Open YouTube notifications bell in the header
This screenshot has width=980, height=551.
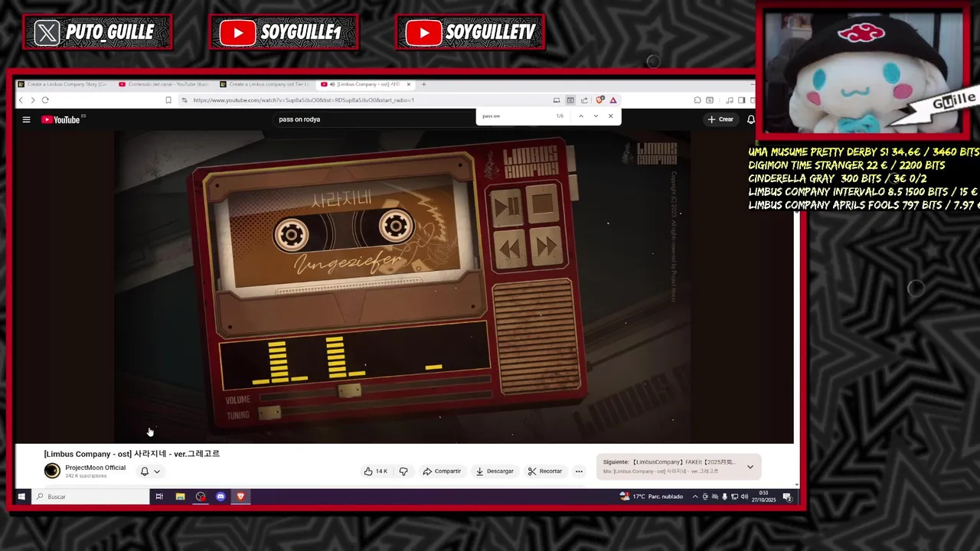(751, 119)
